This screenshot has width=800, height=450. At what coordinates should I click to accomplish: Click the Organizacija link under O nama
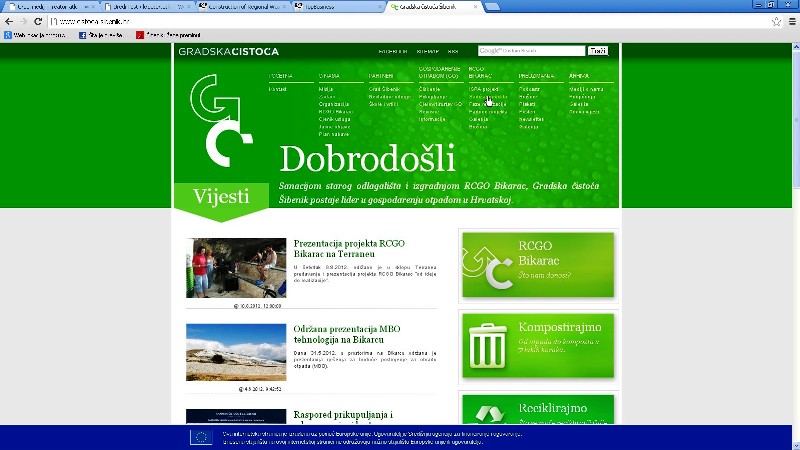334,104
